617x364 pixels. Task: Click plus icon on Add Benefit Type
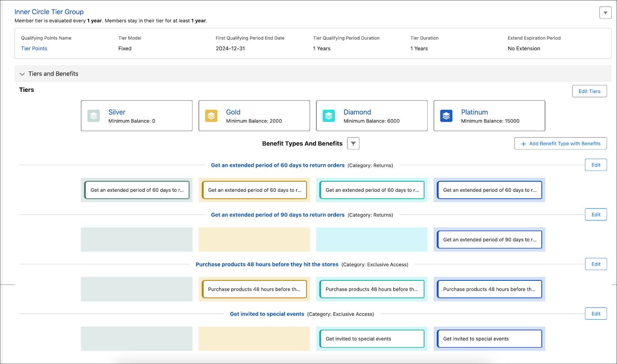523,144
